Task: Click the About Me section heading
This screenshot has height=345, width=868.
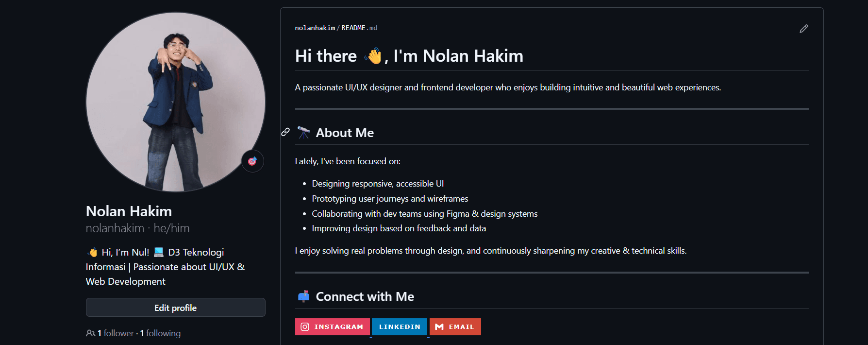Action: (x=345, y=133)
